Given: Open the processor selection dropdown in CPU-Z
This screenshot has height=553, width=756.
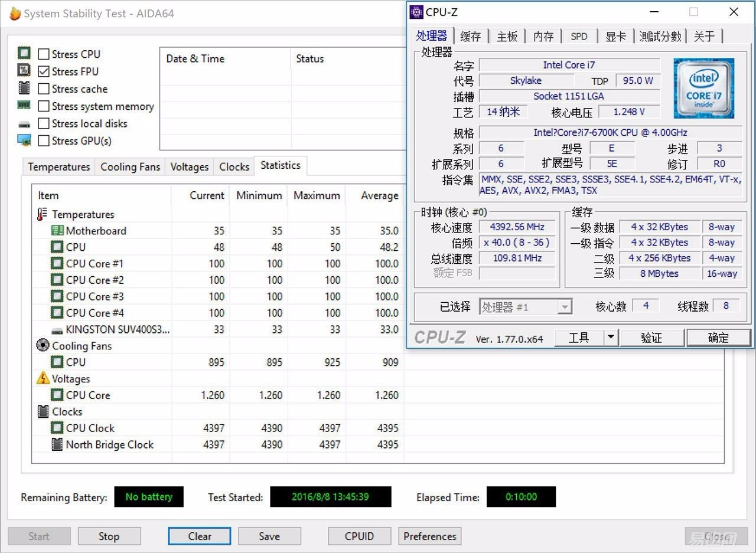Looking at the screenshot, I should (x=565, y=307).
